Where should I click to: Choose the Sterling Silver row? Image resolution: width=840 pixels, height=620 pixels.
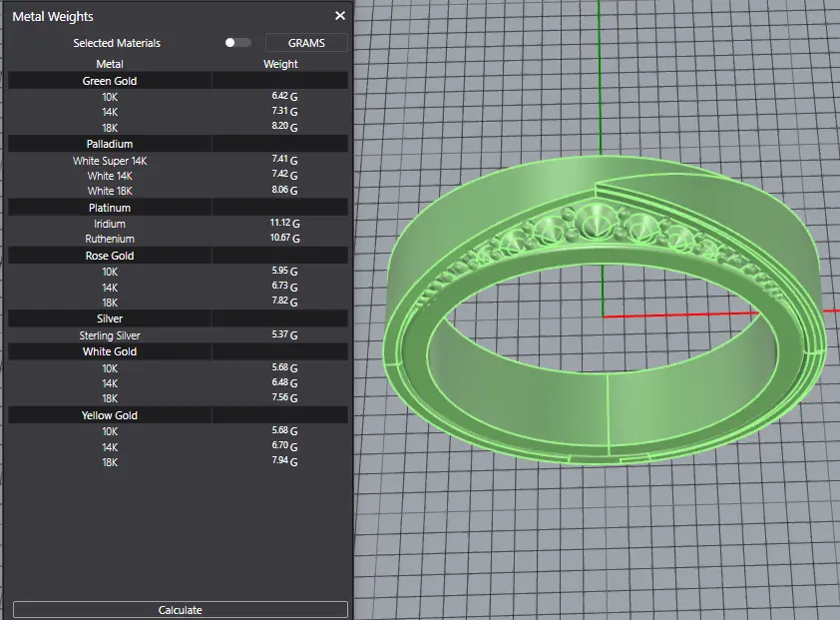pos(110,335)
